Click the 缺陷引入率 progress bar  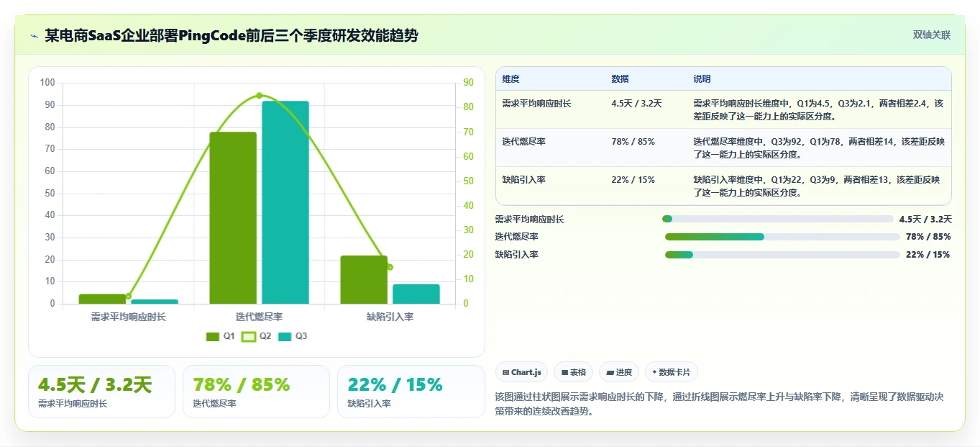(x=782, y=255)
